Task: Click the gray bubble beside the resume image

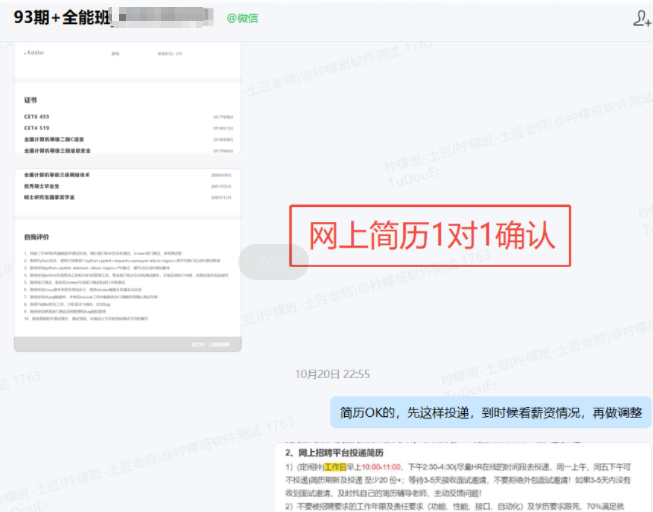Action: 274,261
